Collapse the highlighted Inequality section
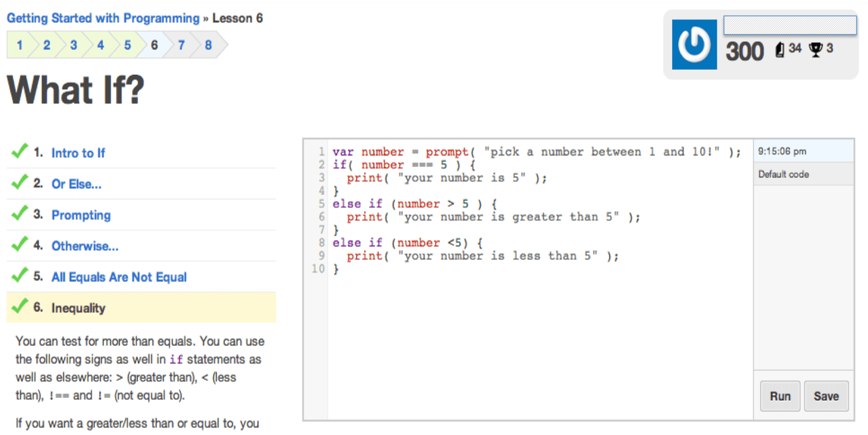 79,307
